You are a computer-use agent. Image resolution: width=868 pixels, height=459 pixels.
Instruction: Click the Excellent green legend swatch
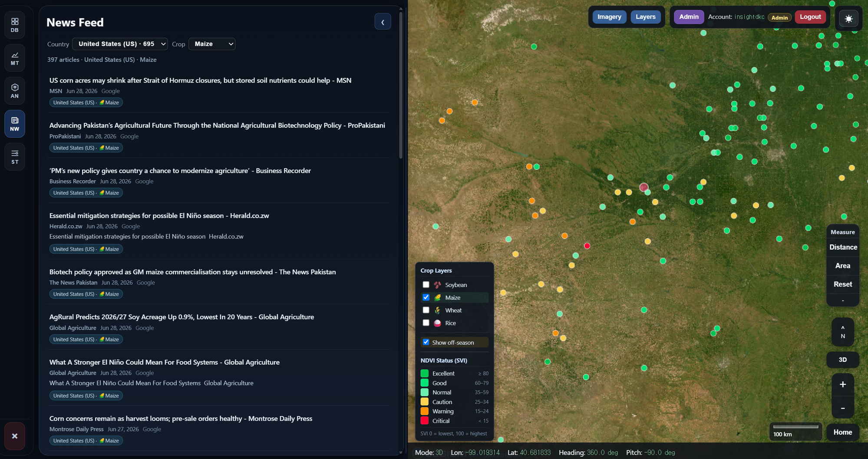pyautogui.click(x=425, y=373)
